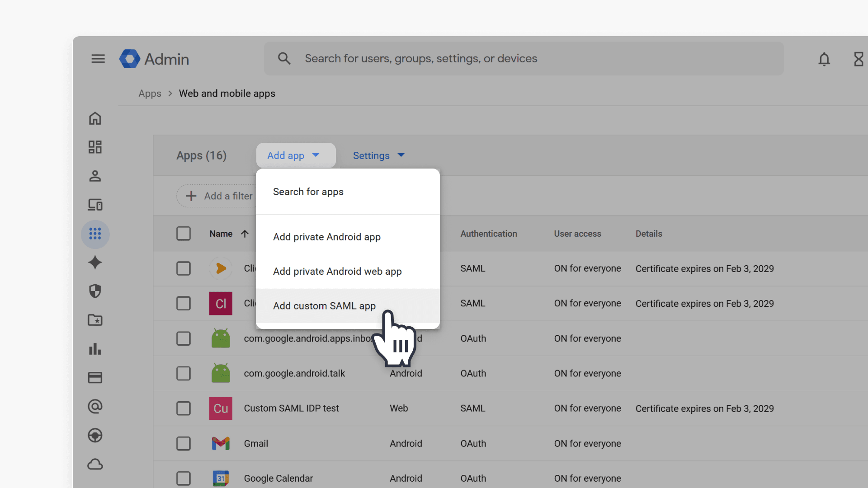Open the Gemini sparkle icon in sidebar

click(95, 263)
